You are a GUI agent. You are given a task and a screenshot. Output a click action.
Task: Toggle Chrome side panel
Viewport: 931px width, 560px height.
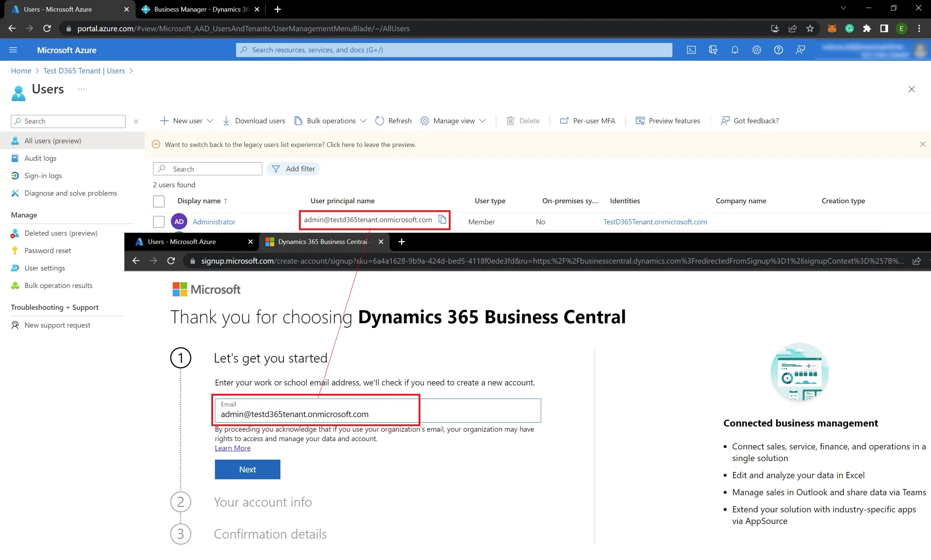pyautogui.click(x=884, y=28)
